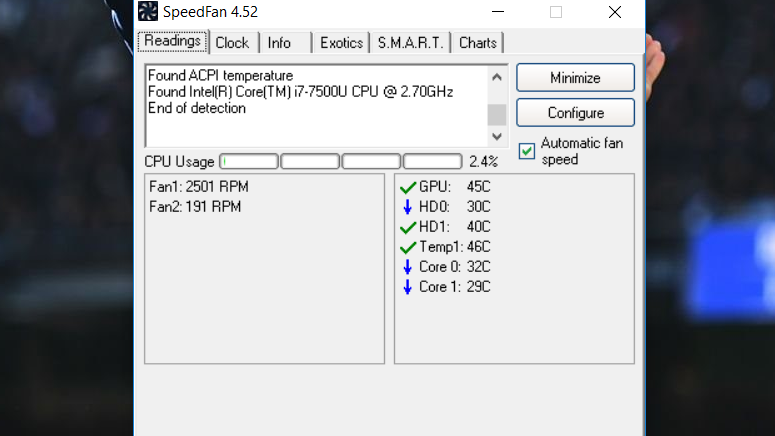
Task: Open the Charts tab
Action: pyautogui.click(x=477, y=43)
